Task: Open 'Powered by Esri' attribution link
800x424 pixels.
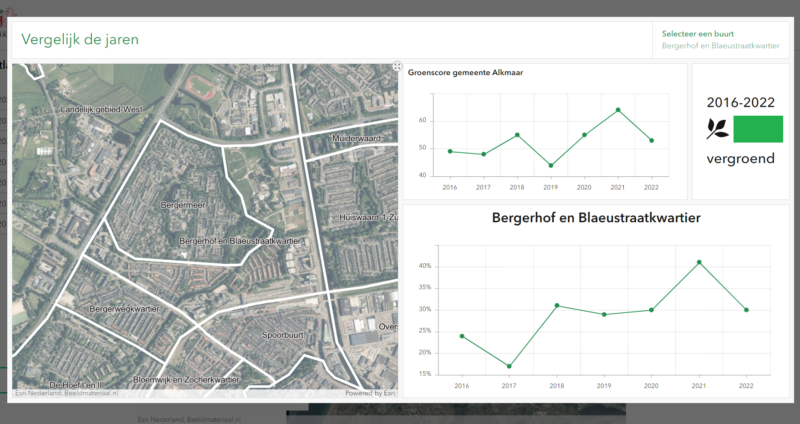Action: (372, 393)
